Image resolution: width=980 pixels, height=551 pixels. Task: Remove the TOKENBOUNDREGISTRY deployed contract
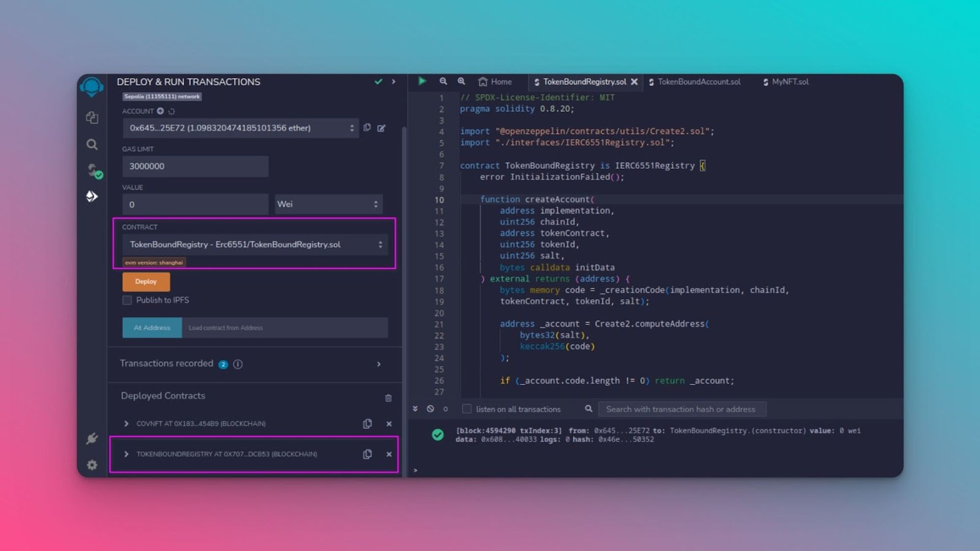coord(389,454)
